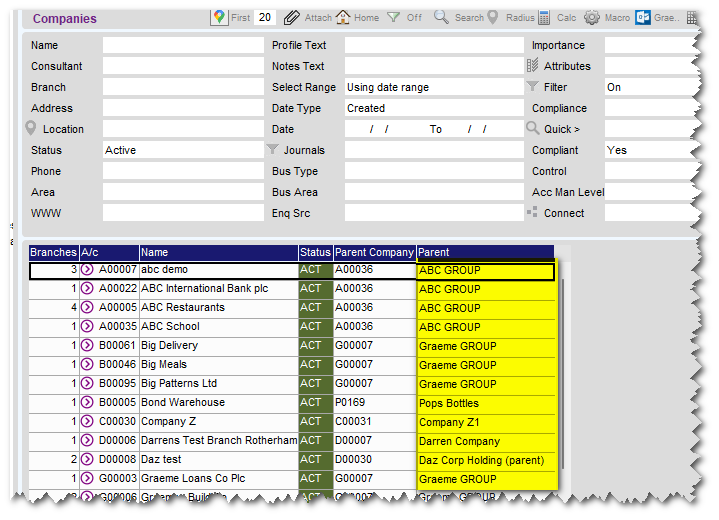Sort by the Parent column header
Screen dimensions: 719x520
486,252
